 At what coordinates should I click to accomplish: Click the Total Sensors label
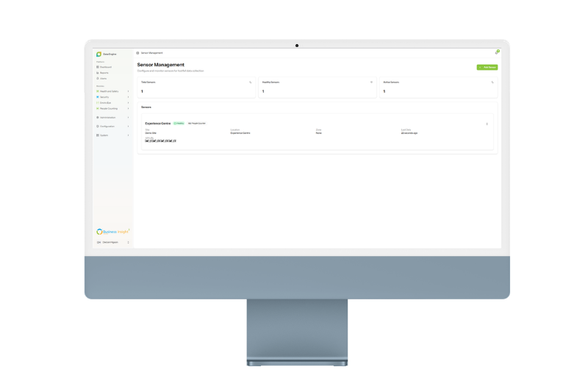pos(148,82)
